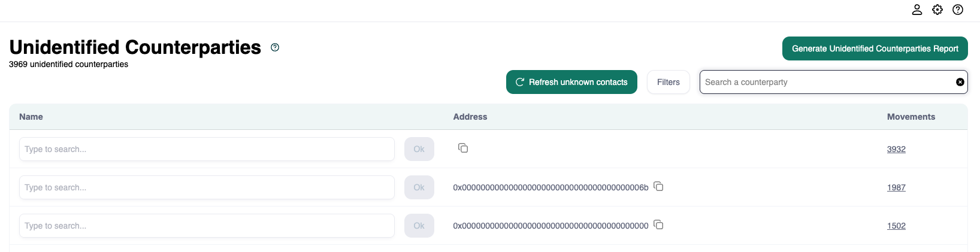Click name search box in first row
Image resolution: width=980 pixels, height=252 pixels.
point(207,149)
